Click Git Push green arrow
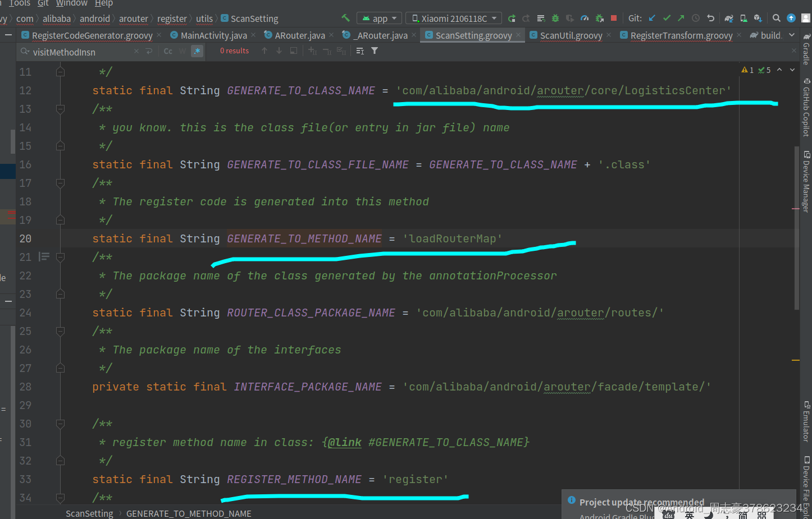The image size is (812, 519). point(681,19)
